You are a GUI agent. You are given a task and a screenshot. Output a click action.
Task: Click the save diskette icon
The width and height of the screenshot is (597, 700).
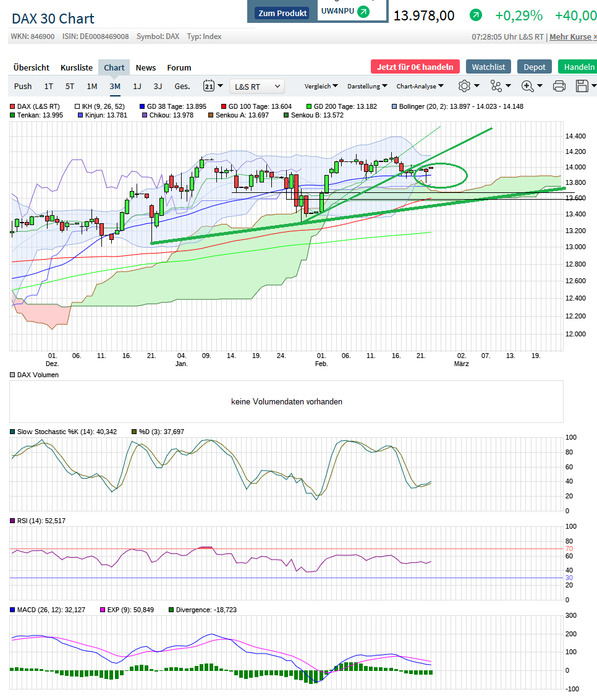tap(582, 86)
